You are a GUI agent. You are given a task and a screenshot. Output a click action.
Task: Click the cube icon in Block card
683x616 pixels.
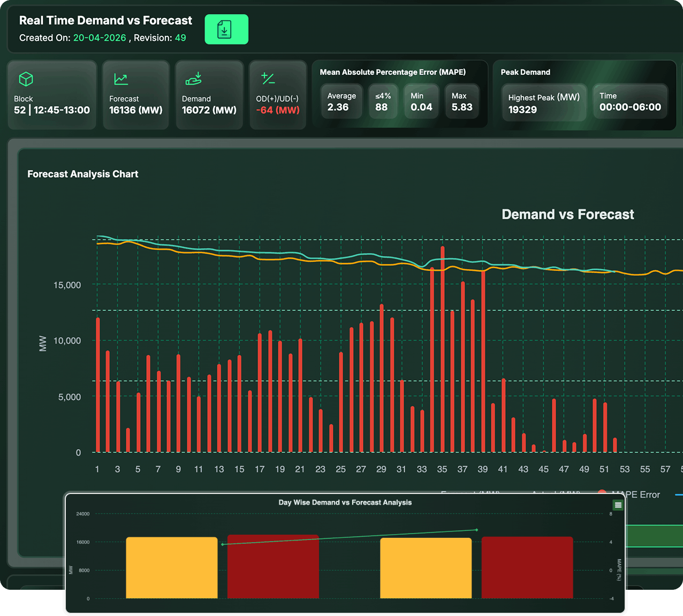coord(26,79)
